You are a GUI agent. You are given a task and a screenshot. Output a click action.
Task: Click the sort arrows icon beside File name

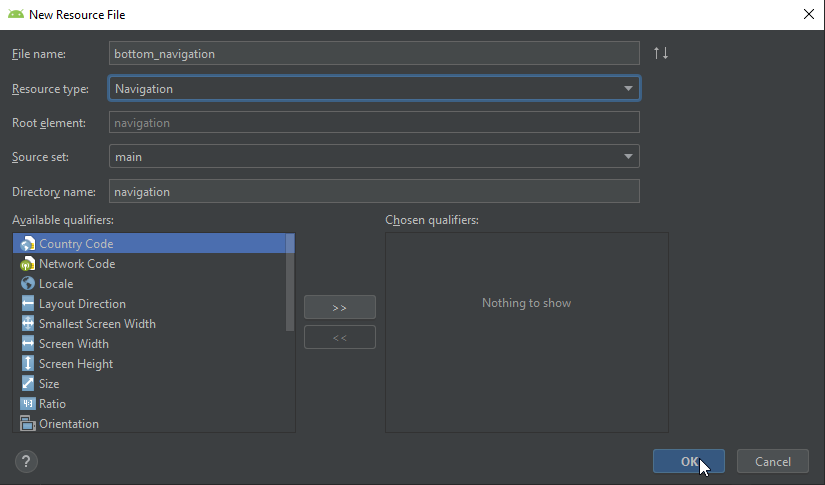coord(661,53)
